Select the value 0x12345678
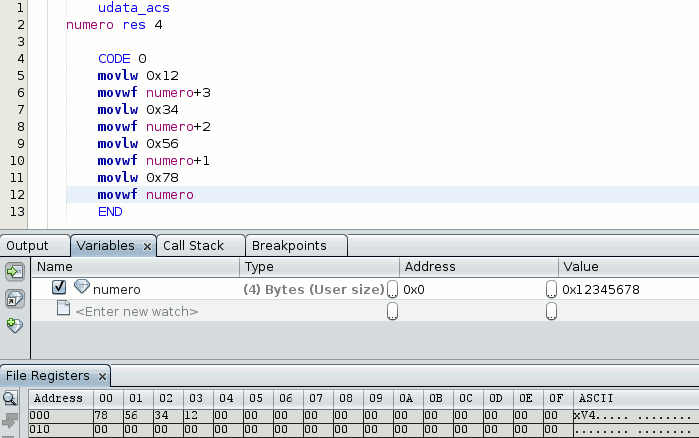The width and height of the screenshot is (699, 438). (600, 290)
